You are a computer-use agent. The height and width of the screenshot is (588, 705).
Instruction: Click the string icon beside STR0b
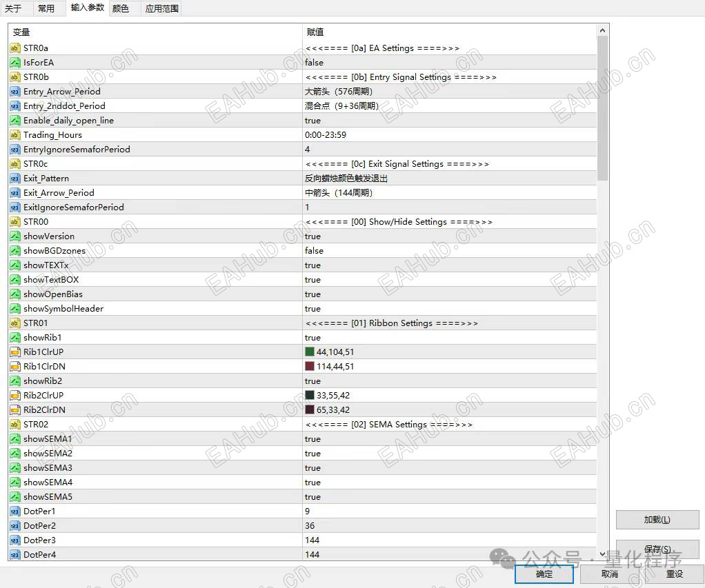point(15,77)
